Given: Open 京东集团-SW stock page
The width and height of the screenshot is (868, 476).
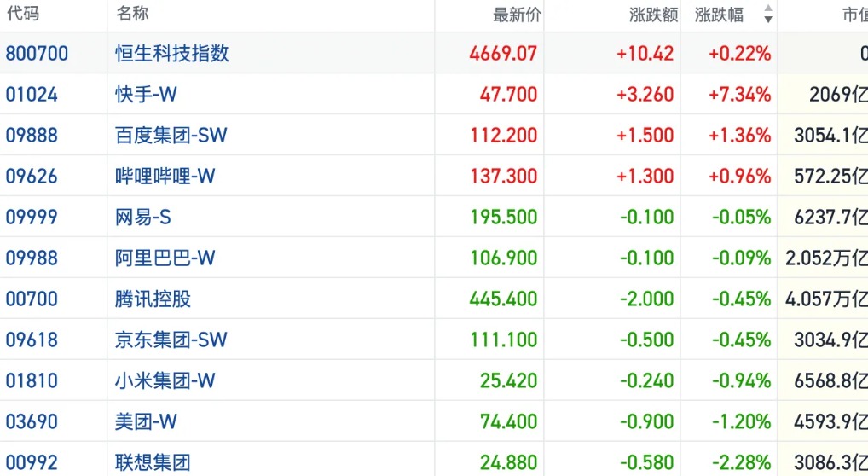Looking at the screenshot, I should 171,340.
